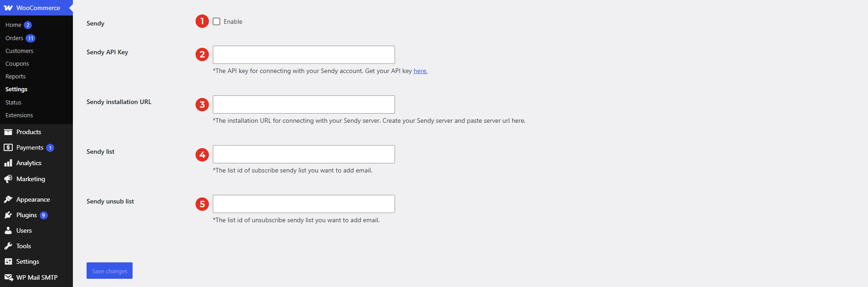Screen dimensions: 868x287
Task: Focus the Sendy installation URL input field
Action: coord(304,104)
